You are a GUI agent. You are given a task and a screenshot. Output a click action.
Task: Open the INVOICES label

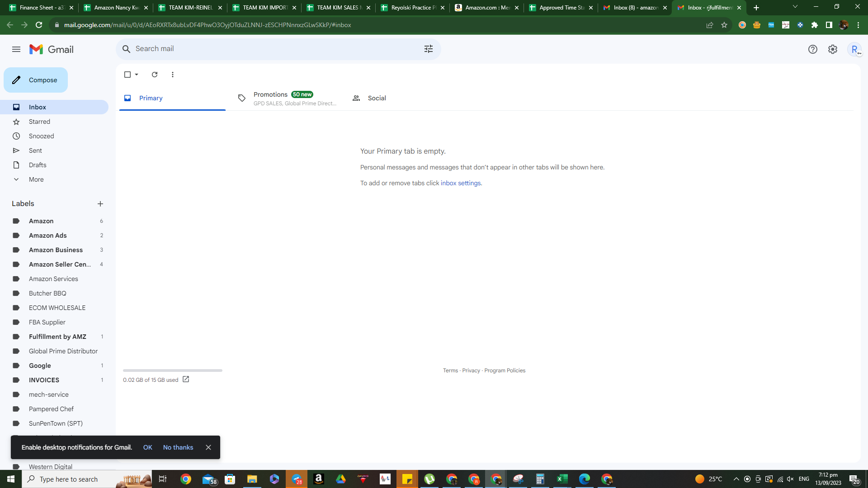click(54, 380)
